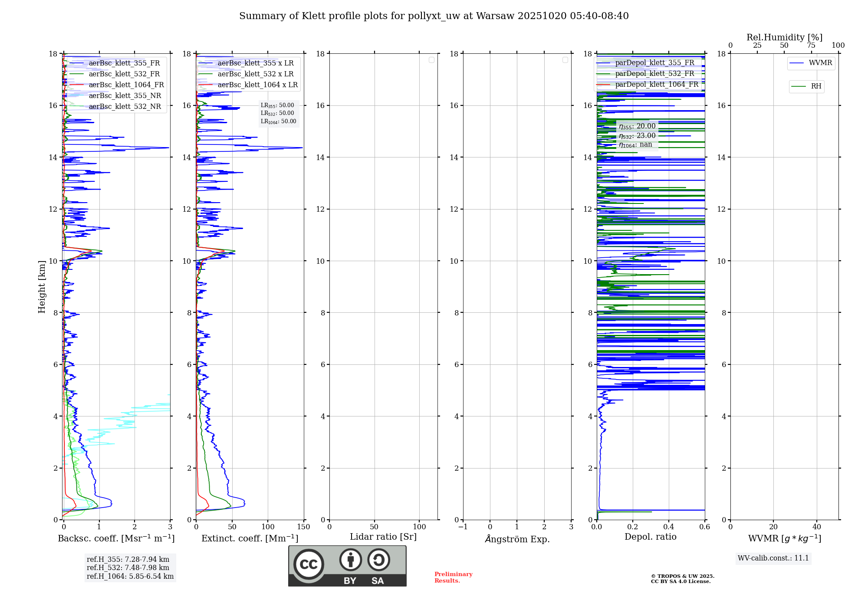The image size is (868, 590).
Task: Click the WVMR blue line legend entry
Action: click(x=811, y=63)
